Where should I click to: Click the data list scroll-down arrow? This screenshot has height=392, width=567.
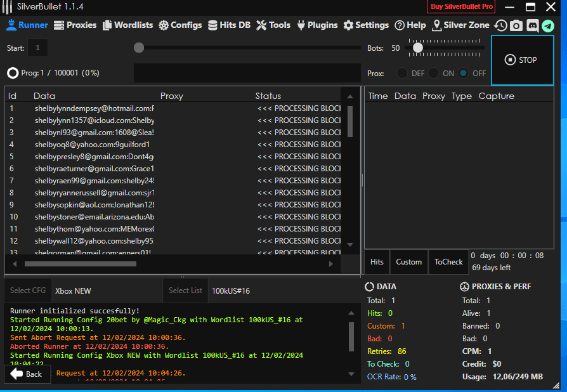[349, 244]
